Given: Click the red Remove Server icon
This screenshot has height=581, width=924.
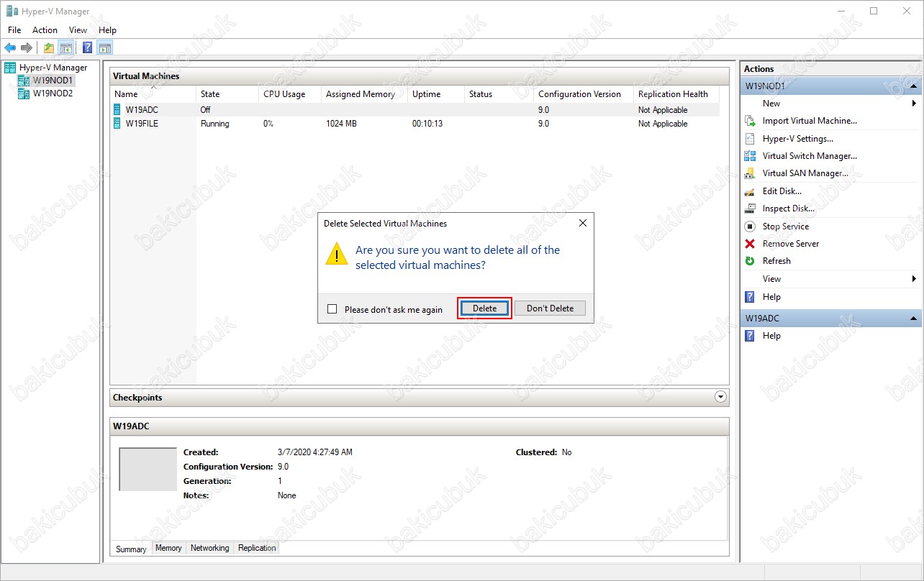Looking at the screenshot, I should 750,244.
